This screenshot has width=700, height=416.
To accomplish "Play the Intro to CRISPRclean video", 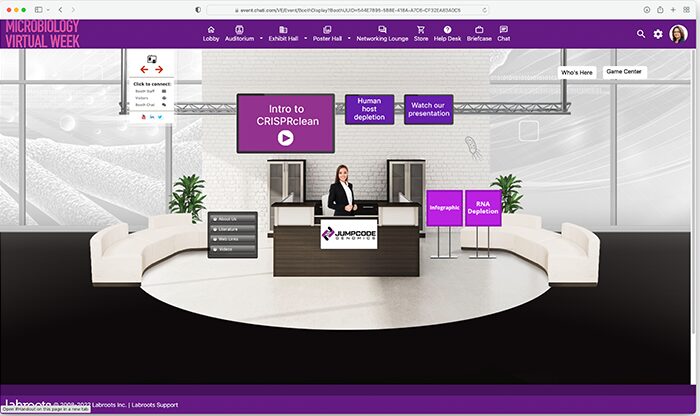I will click(285, 138).
